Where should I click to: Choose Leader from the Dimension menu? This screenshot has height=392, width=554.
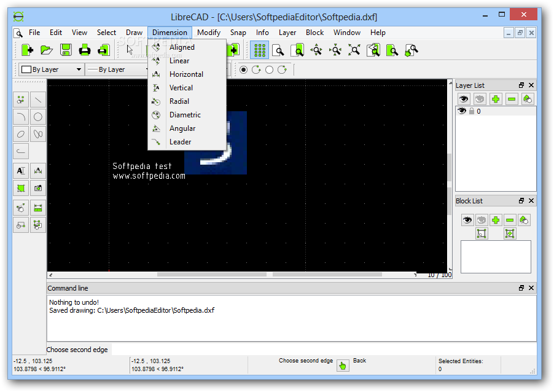click(x=187, y=142)
